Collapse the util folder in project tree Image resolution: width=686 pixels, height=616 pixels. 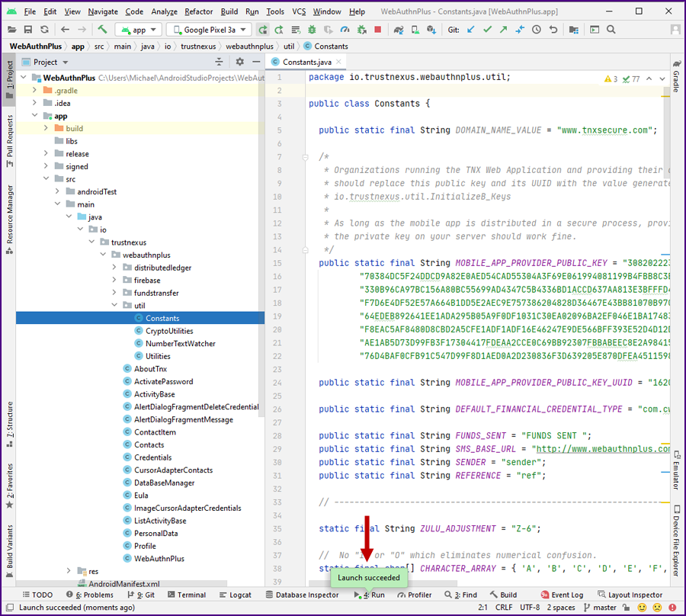[x=114, y=306]
